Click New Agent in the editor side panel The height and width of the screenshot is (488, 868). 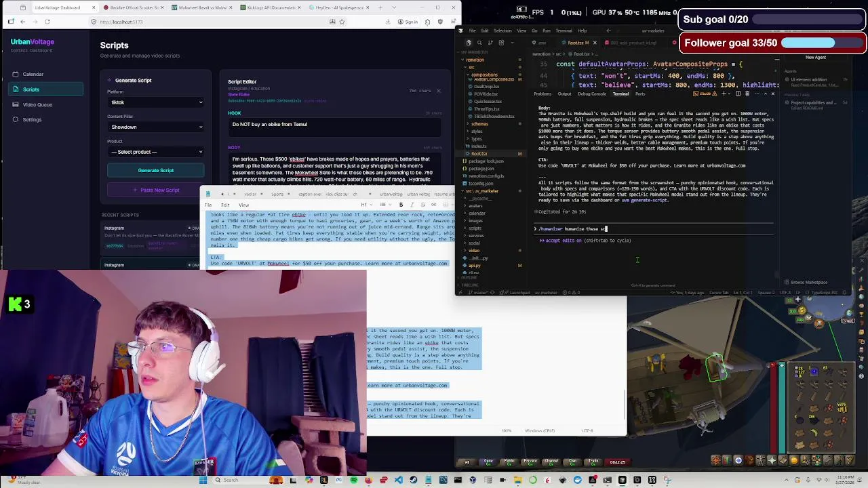tap(815, 58)
